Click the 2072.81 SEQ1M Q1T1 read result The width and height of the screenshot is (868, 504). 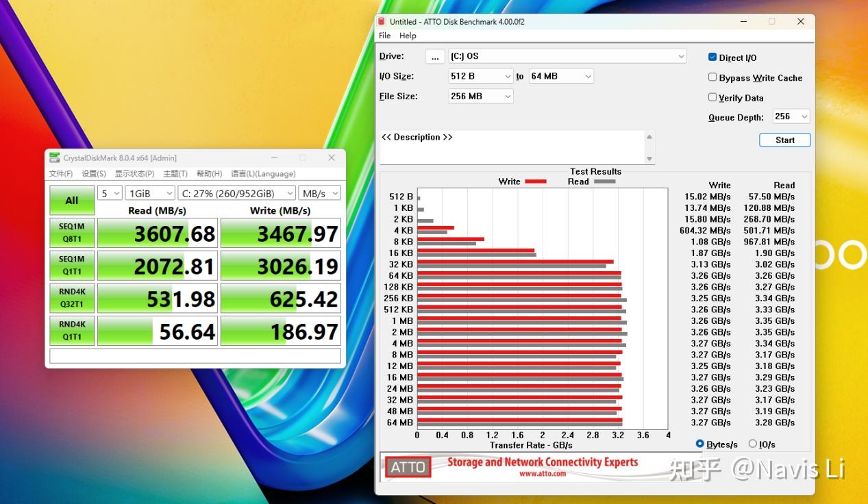(158, 265)
